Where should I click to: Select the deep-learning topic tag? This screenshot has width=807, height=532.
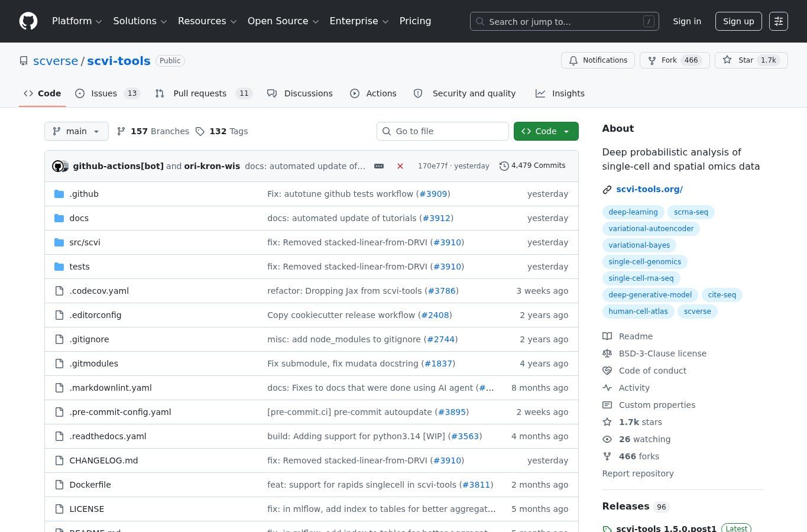(x=633, y=212)
